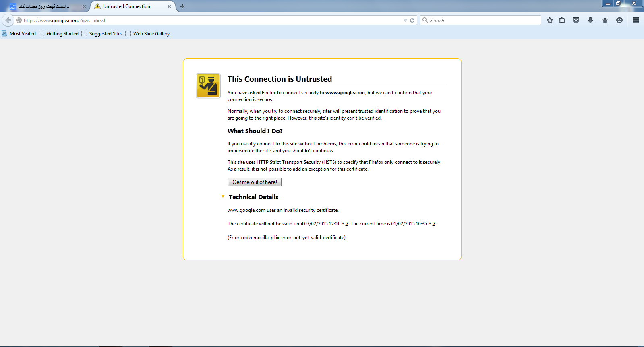This screenshot has width=644, height=347.
Task: Close the first Arabic-titled tab
Action: [85, 6]
